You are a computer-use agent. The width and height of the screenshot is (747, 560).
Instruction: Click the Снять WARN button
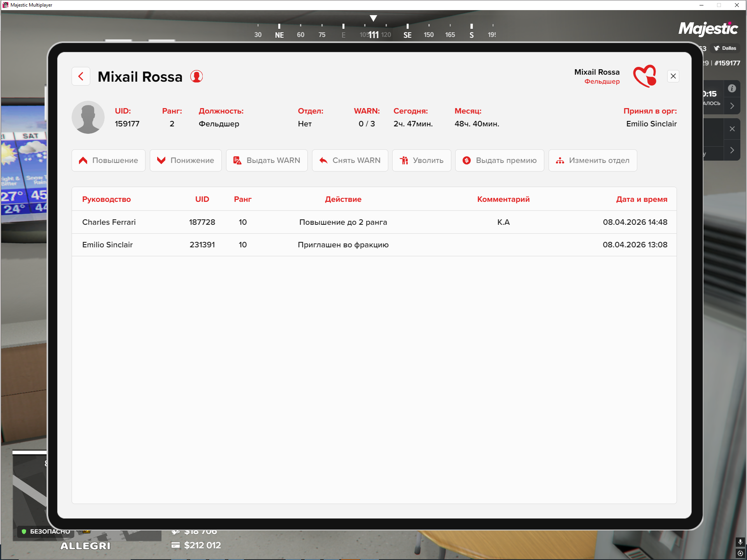click(350, 160)
